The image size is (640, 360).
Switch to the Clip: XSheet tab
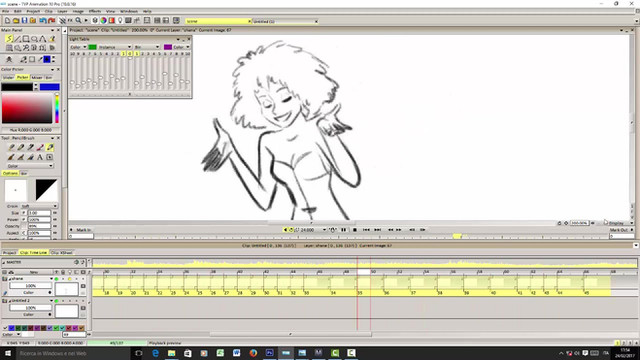61,253
